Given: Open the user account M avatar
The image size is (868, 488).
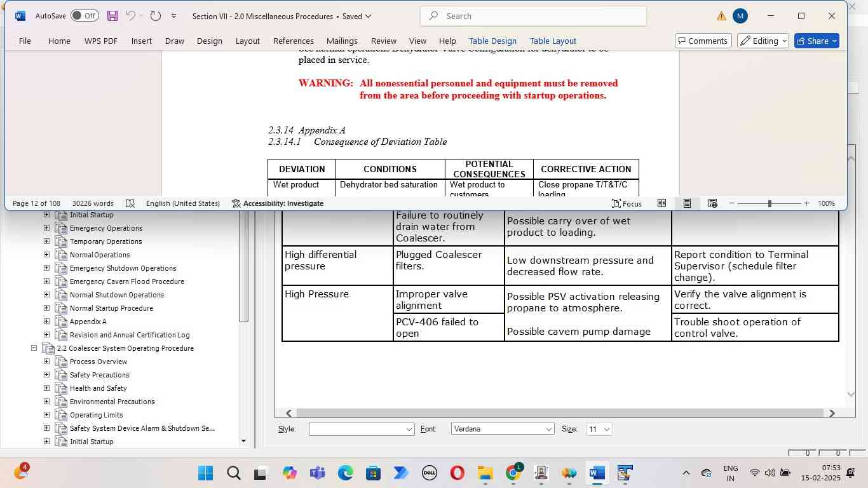Looking at the screenshot, I should pyautogui.click(x=740, y=16).
